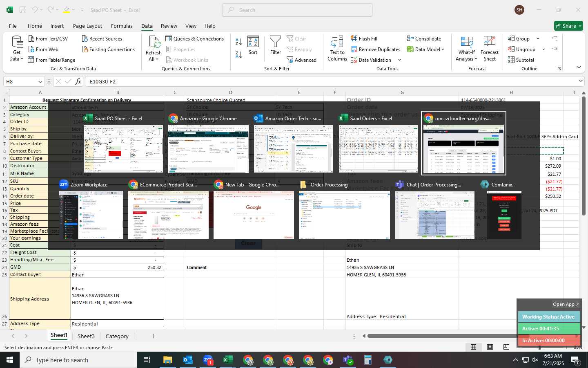588x368 pixels.
Task: Switch to Saad Orders - Excel thumbnail
Action: coord(378,144)
